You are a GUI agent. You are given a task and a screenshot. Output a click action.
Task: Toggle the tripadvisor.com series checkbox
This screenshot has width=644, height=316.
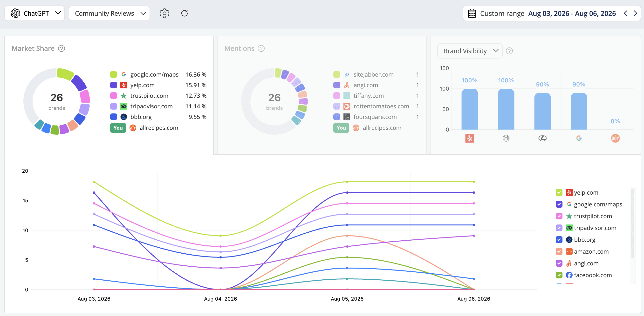559,228
